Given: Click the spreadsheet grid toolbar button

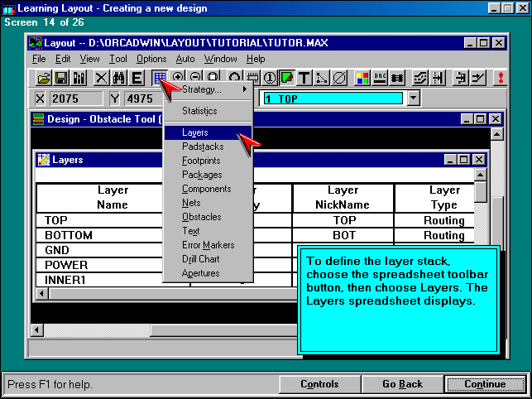Looking at the screenshot, I should (160, 78).
